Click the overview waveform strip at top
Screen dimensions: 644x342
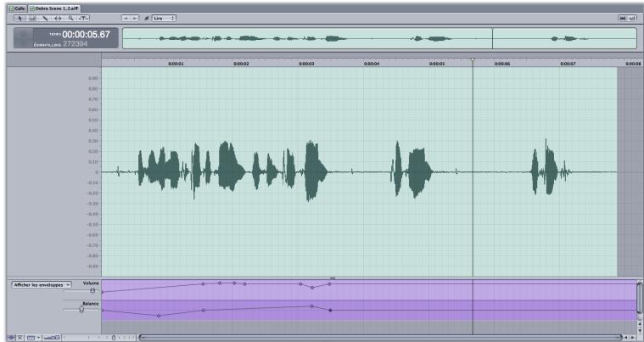tap(379, 38)
